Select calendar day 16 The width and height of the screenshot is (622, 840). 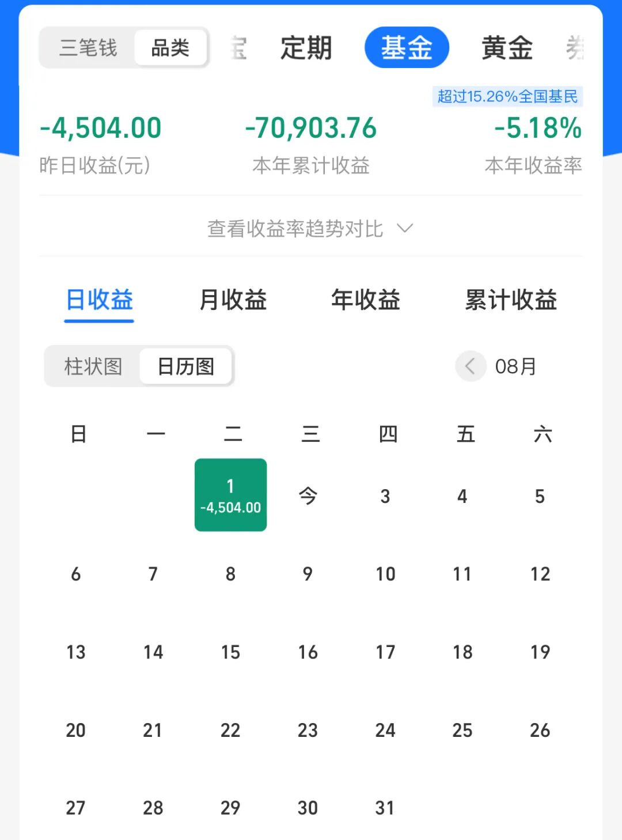[308, 652]
